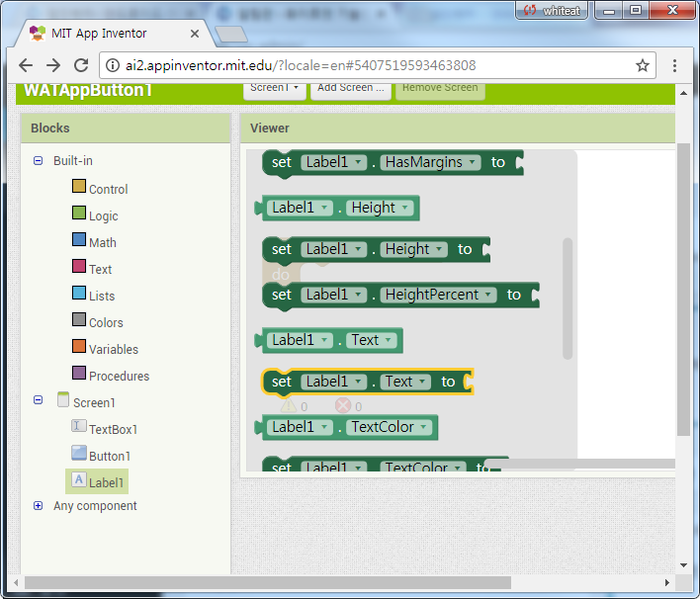Bookmark this page with the star icon
The height and width of the screenshot is (599, 700).
click(643, 65)
